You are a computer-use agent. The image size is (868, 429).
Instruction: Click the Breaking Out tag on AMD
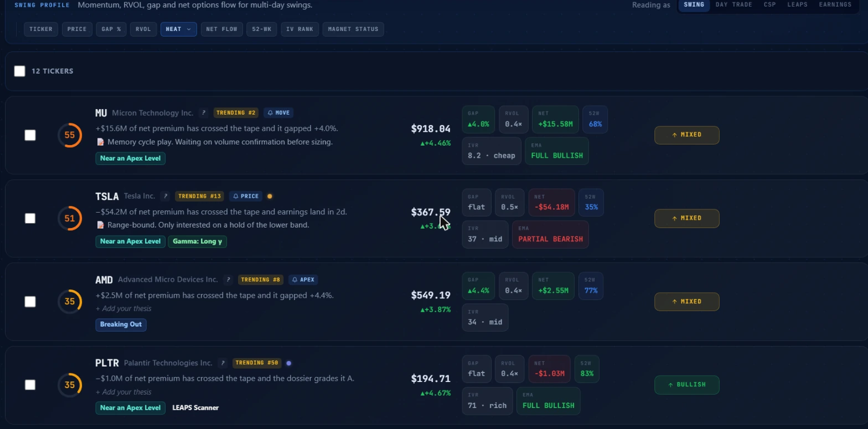click(x=121, y=324)
